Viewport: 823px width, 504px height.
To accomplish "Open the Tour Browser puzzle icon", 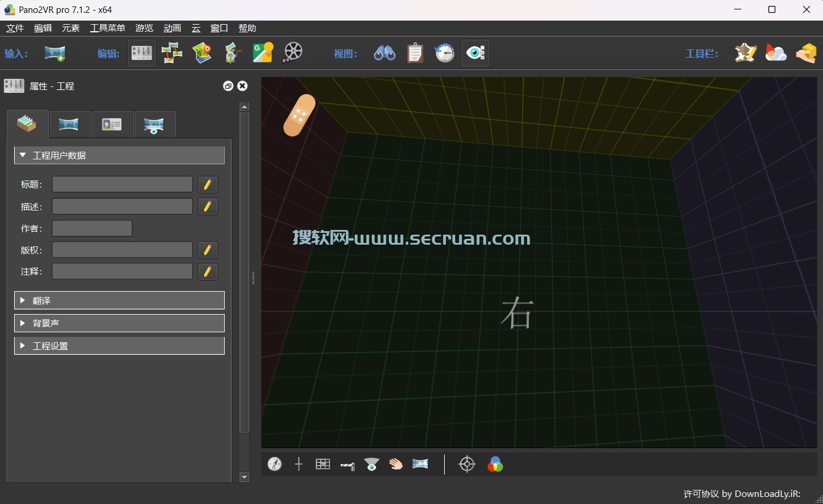I will [x=171, y=54].
